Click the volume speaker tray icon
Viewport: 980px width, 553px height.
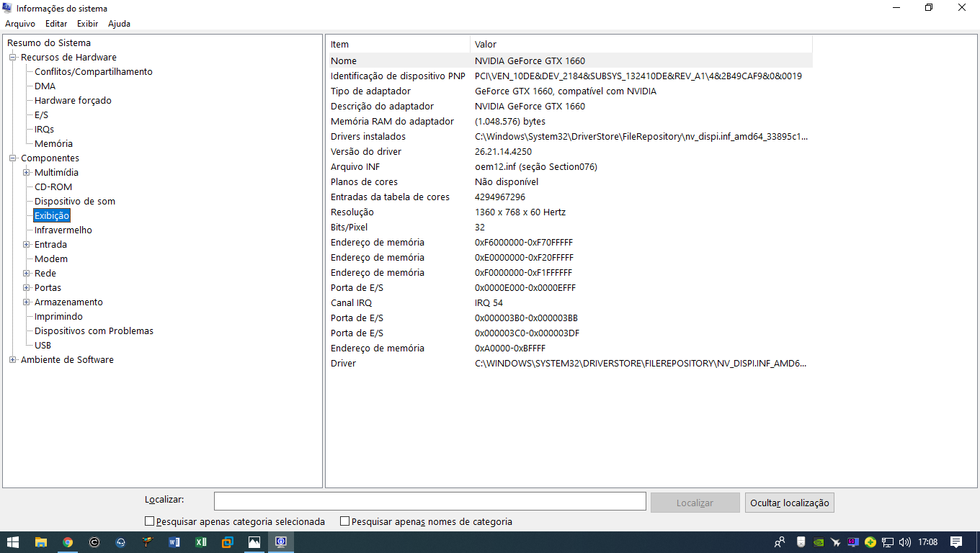pos(905,542)
